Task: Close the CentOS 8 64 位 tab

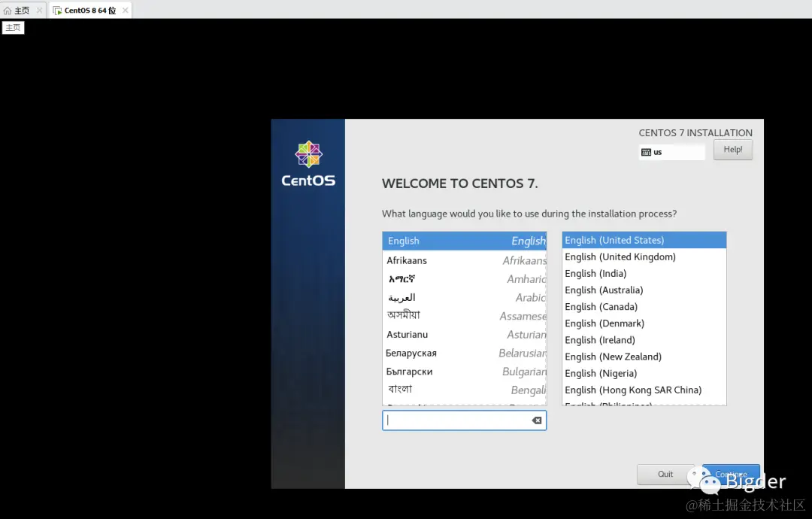Action: (x=126, y=11)
